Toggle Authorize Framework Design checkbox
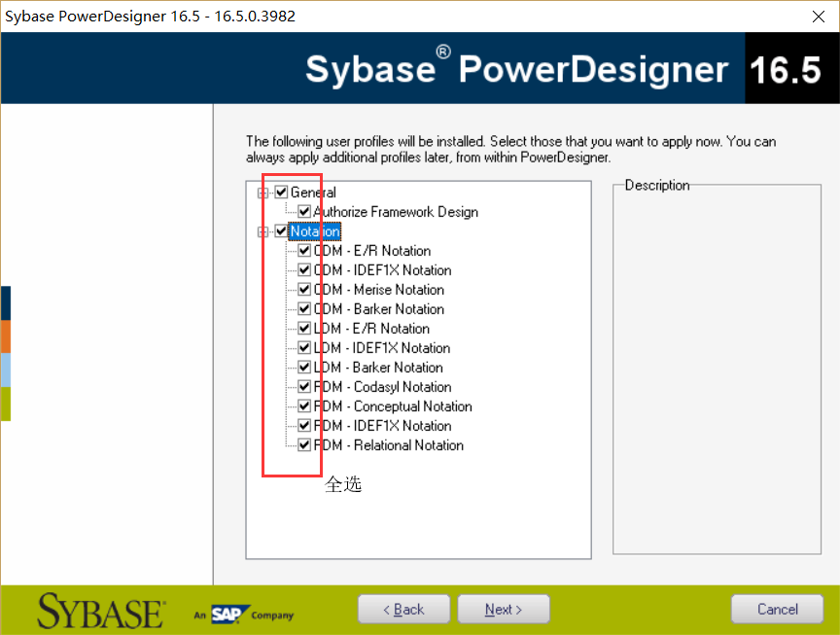This screenshot has height=635, width=840. [304, 211]
